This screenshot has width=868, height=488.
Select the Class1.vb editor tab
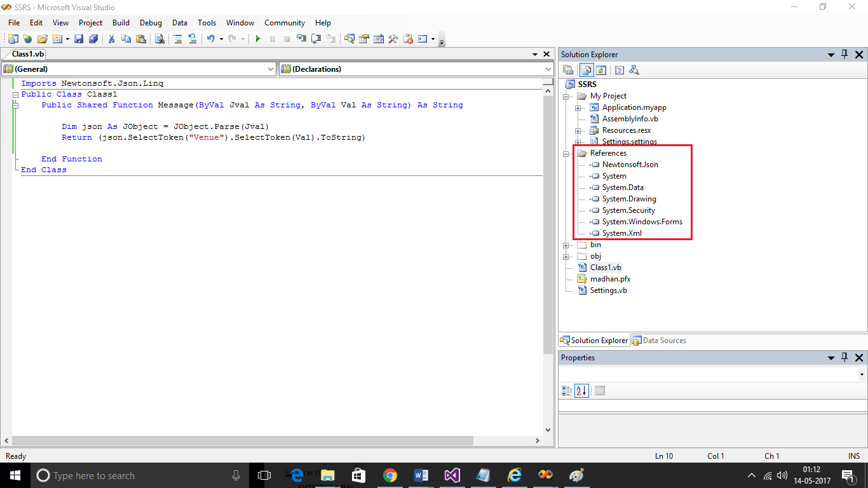(x=28, y=54)
